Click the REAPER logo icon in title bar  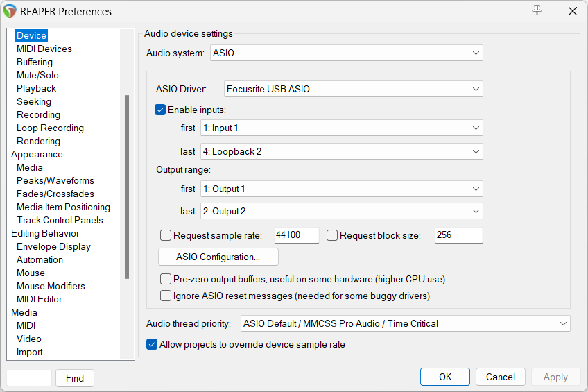click(10, 11)
